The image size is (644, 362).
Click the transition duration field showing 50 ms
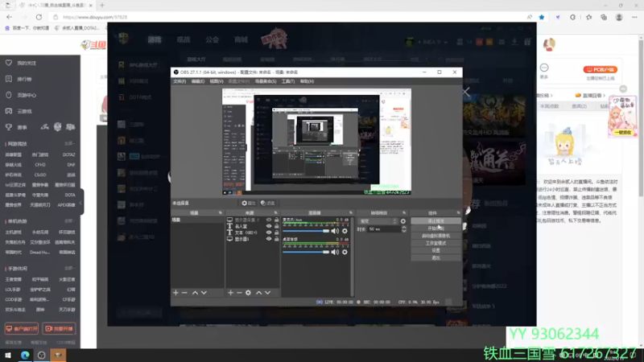click(384, 229)
